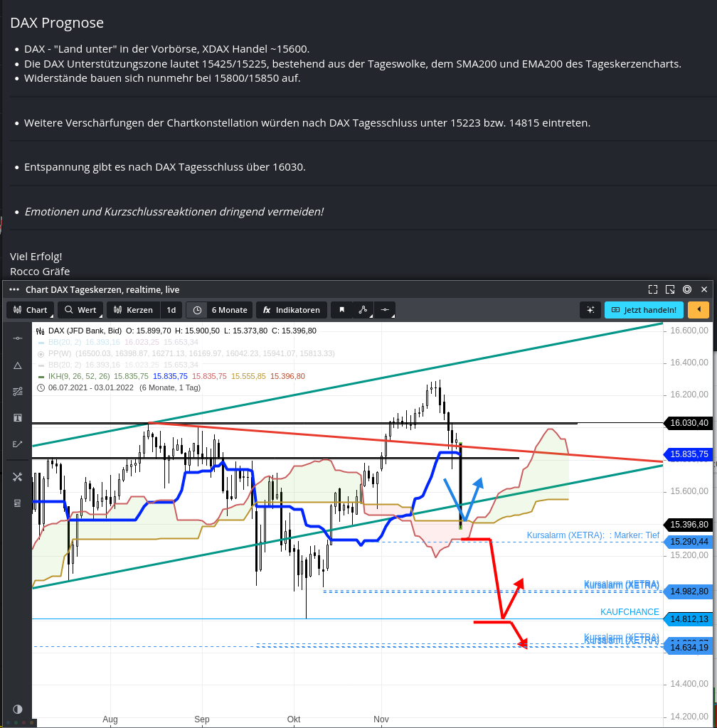The height and width of the screenshot is (728, 717).
Task: Click the share/node icon next to the flag
Action: [363, 310]
